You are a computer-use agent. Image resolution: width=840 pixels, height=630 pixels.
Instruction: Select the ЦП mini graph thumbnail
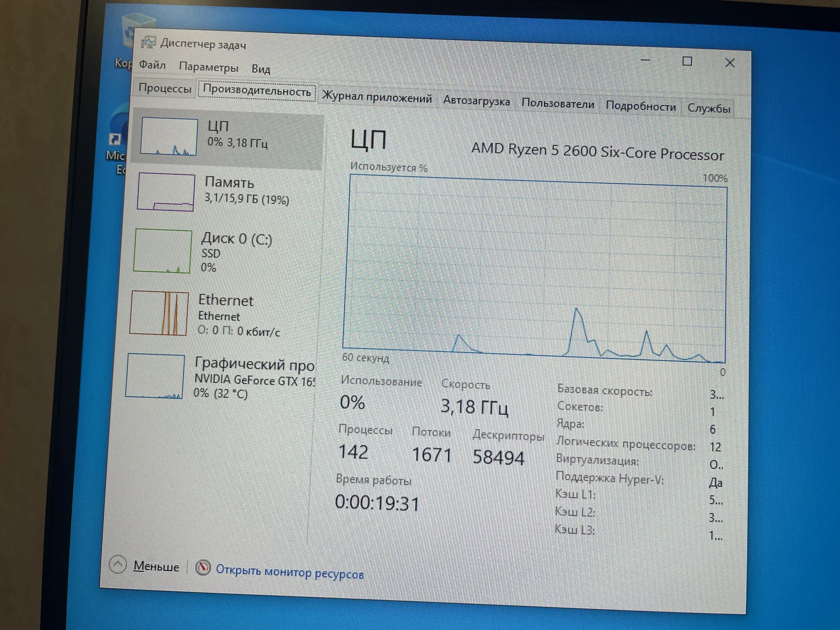point(169,136)
